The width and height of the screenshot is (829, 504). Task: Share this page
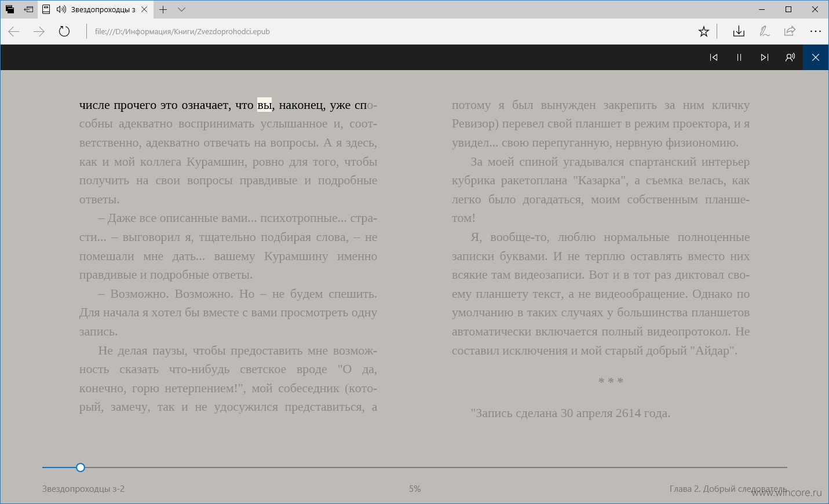click(x=790, y=31)
